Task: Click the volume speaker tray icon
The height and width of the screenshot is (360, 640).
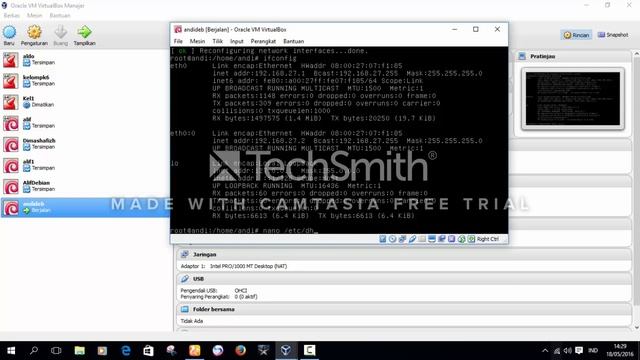Action: coord(567,351)
